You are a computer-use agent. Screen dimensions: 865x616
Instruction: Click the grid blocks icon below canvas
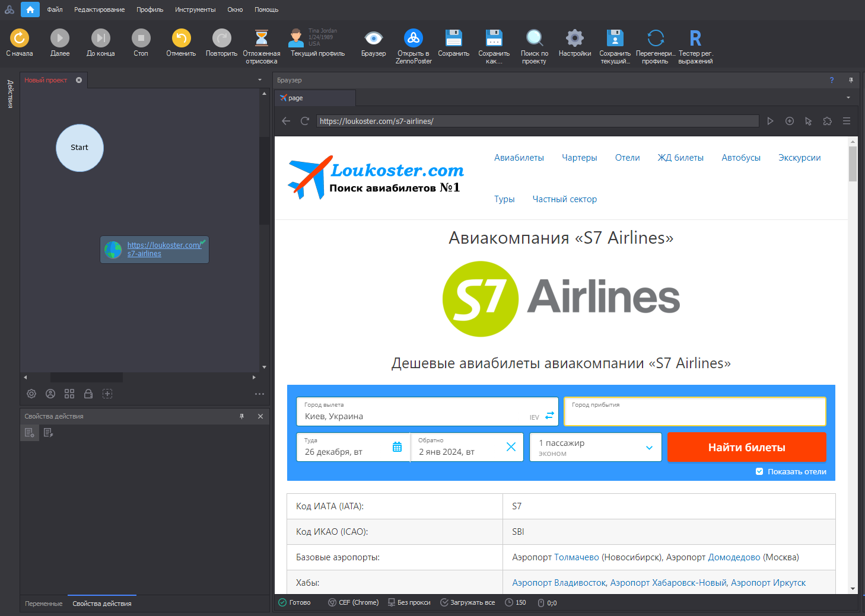tap(69, 394)
